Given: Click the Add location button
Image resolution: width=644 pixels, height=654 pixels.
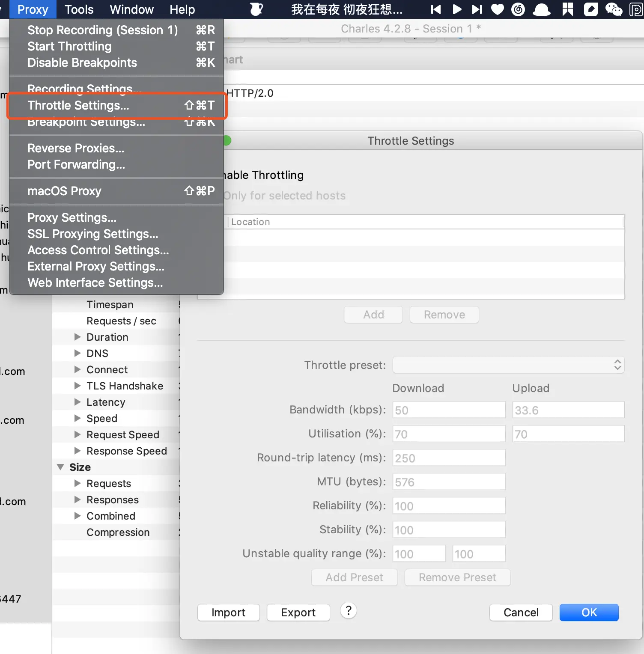Looking at the screenshot, I should [x=373, y=315].
